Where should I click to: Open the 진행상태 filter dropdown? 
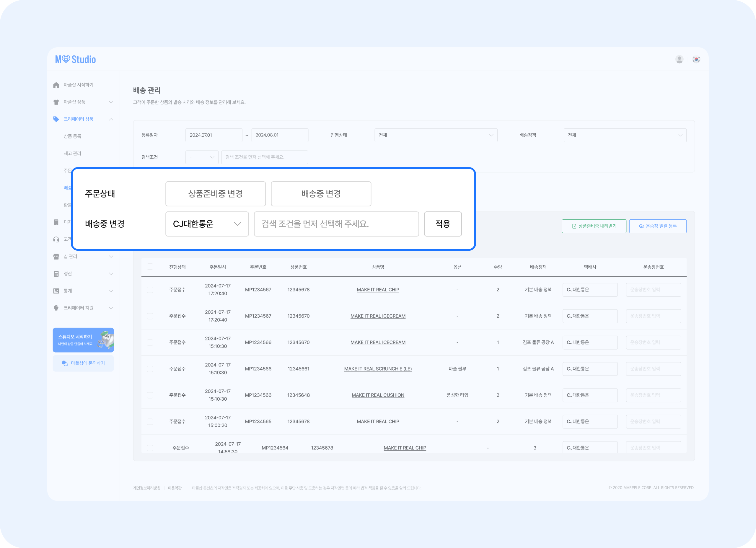click(436, 135)
